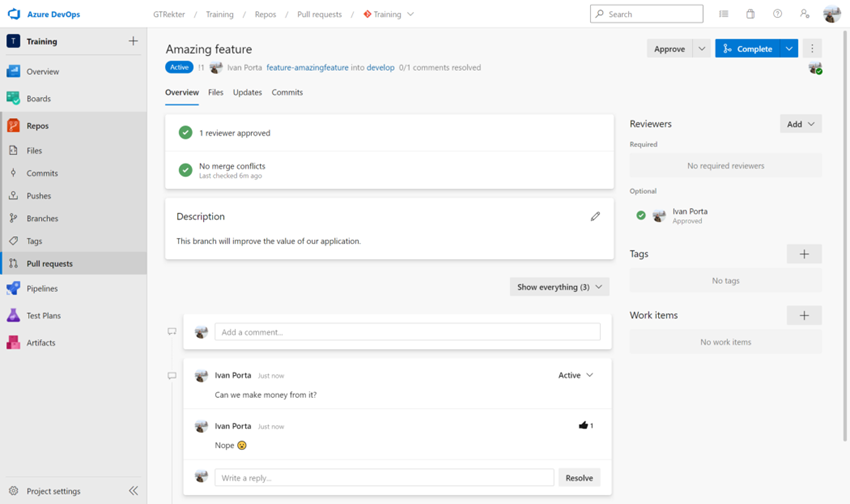Change comment status Active dropdown

(575, 375)
